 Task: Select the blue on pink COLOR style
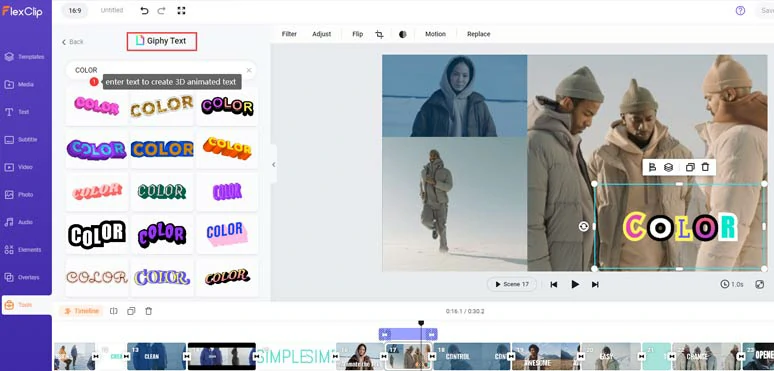click(227, 234)
